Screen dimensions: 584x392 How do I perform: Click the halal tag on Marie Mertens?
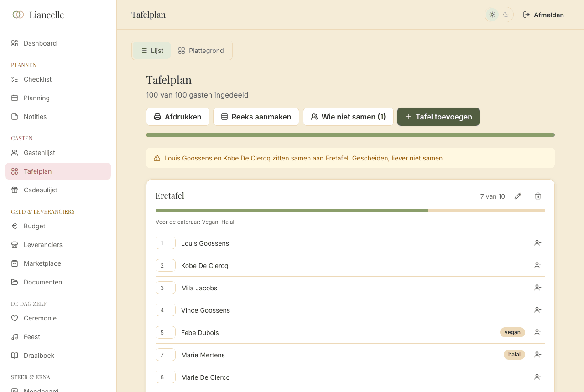(x=514, y=355)
